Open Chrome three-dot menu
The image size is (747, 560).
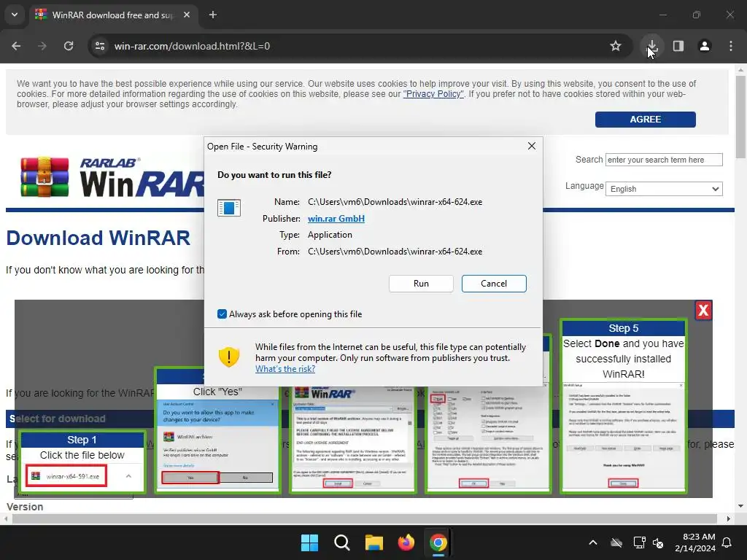731,46
